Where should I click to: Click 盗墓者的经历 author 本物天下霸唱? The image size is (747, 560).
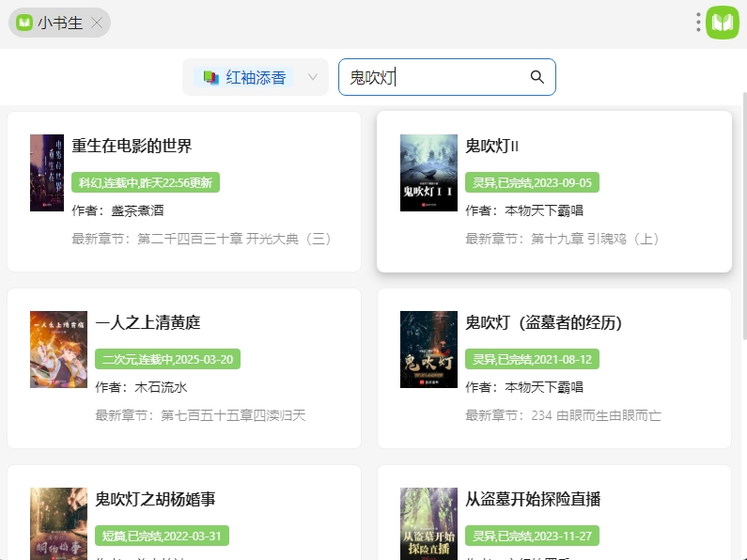[x=544, y=387]
